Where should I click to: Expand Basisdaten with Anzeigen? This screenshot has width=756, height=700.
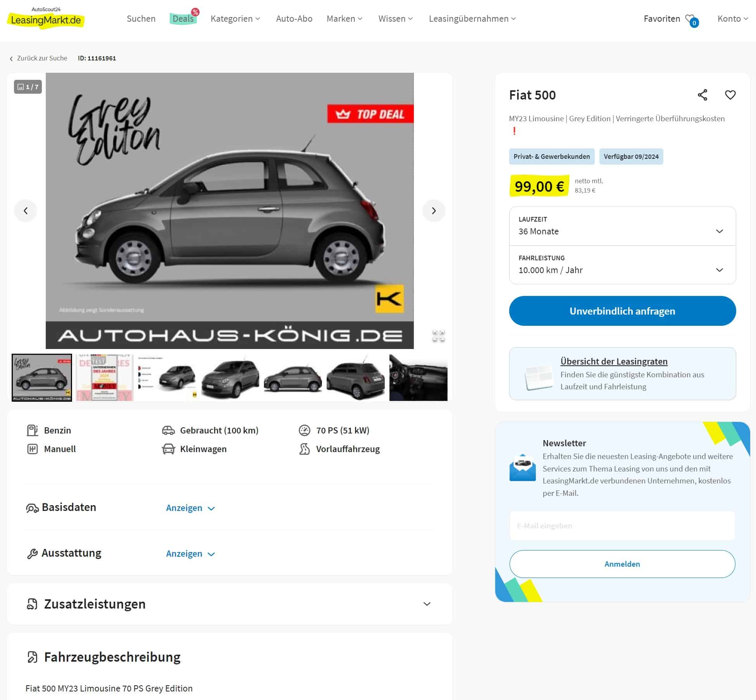pyautogui.click(x=190, y=508)
